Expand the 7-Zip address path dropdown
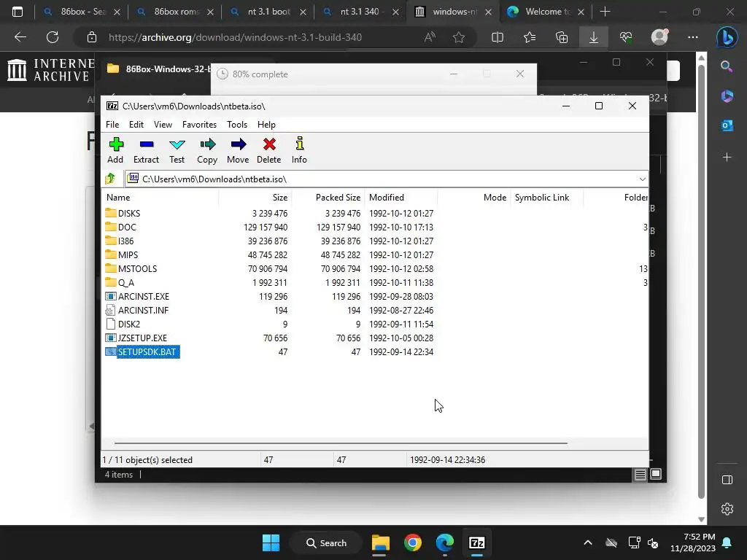Screen dimensions: 747x560 [x=642, y=179]
